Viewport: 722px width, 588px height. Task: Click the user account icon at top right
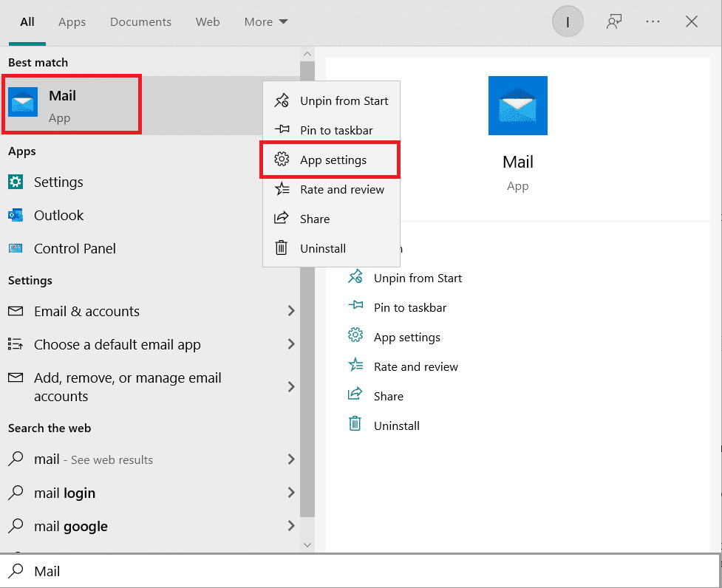click(568, 21)
